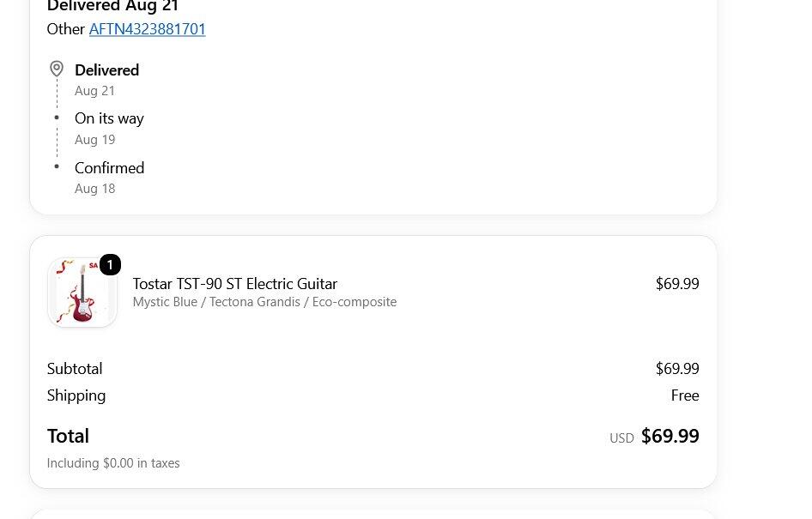This screenshot has height=519, width=812.
Task: Select the Delivered status entry
Action: pyautogui.click(x=106, y=69)
